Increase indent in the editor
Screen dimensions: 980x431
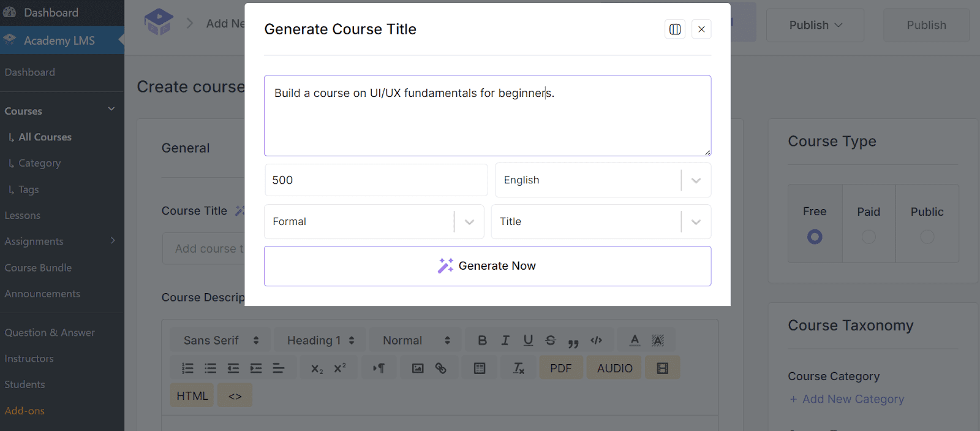click(x=256, y=368)
